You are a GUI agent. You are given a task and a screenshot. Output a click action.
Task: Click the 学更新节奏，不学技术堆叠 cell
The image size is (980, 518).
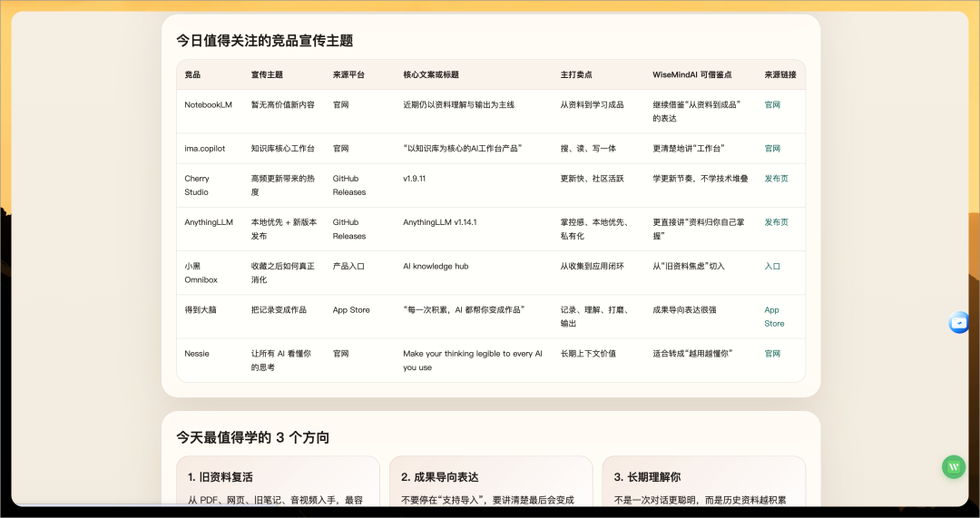[700, 179]
